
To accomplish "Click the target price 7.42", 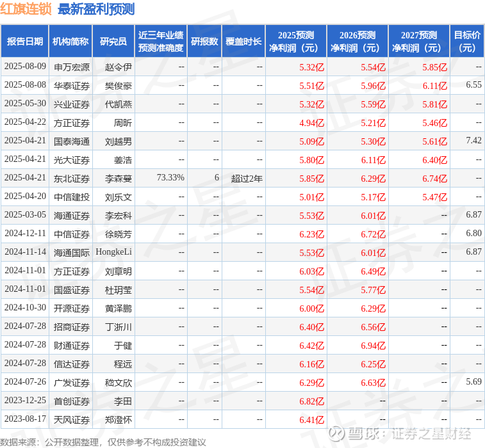I will 474,140.
